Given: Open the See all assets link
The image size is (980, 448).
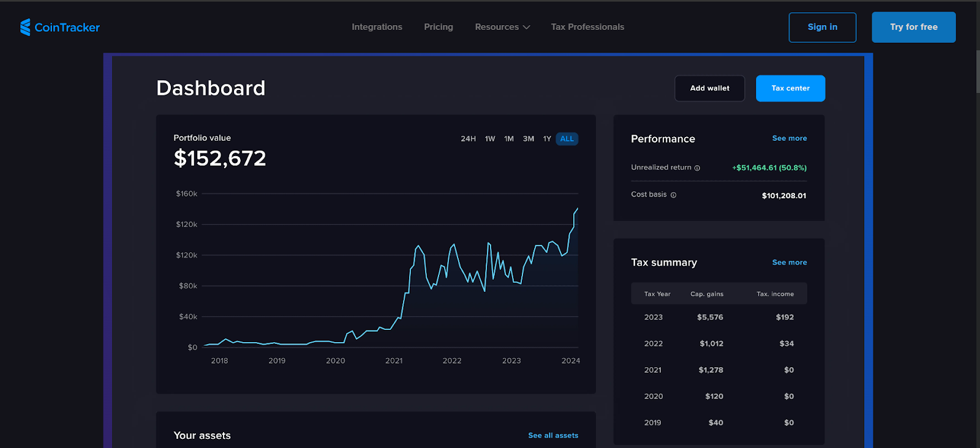Looking at the screenshot, I should click(553, 436).
